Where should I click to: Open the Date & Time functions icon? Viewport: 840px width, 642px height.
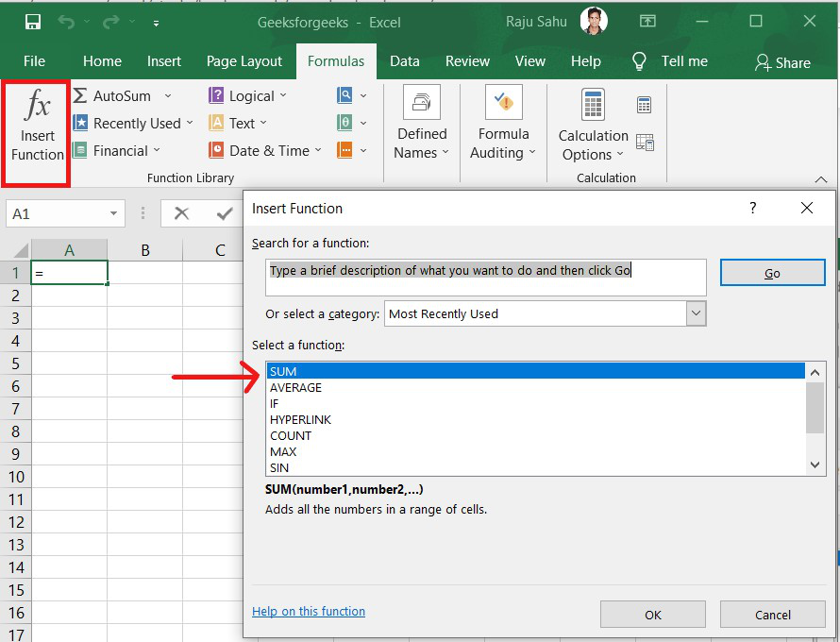(x=216, y=150)
